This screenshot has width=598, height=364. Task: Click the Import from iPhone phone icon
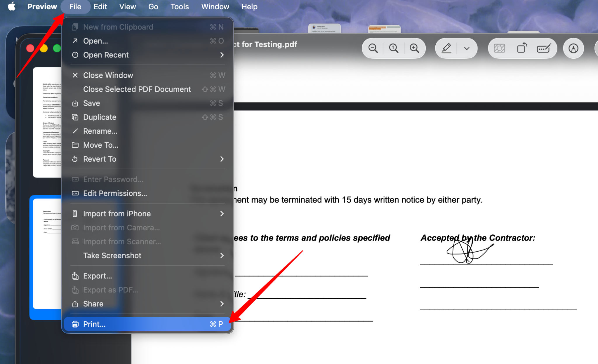point(75,214)
